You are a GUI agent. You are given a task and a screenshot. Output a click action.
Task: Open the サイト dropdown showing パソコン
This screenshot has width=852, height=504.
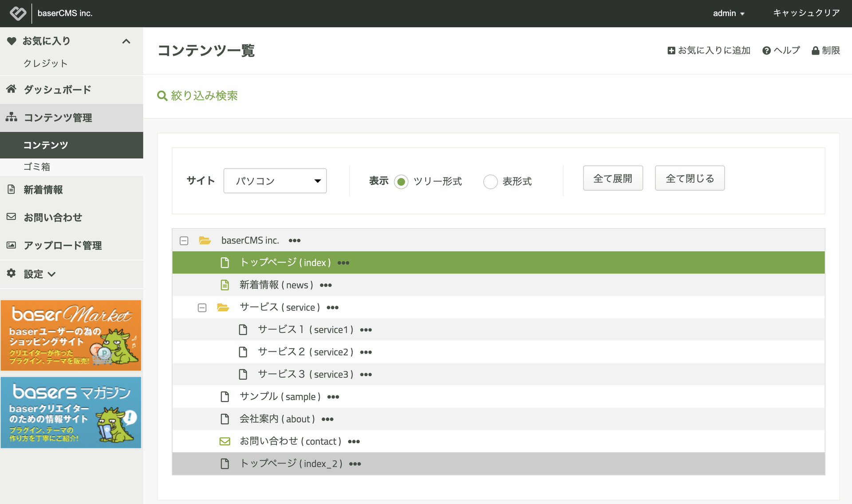tap(275, 181)
